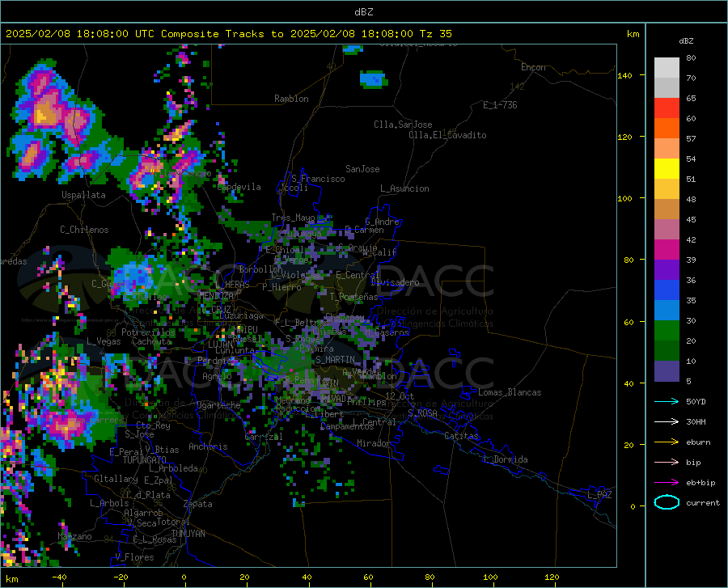The width and height of the screenshot is (728, 588).
Task: Select the bright green 20-30 dBZ swatch
Action: (667, 331)
